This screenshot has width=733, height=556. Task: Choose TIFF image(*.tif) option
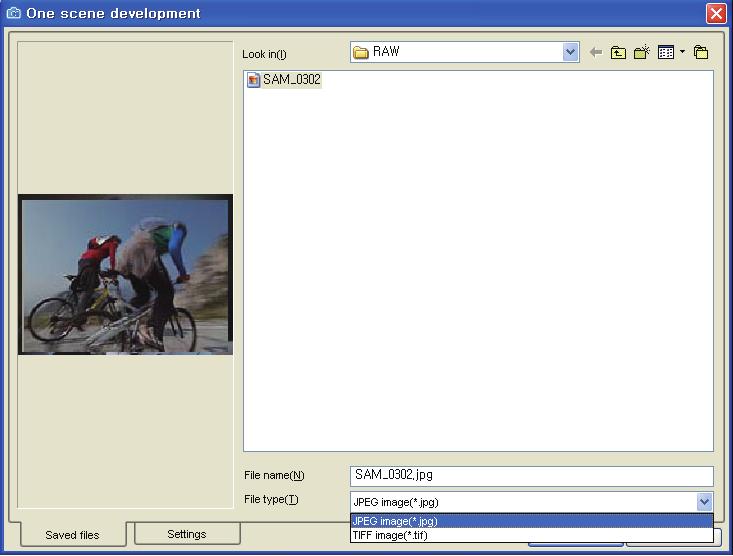coord(532,535)
